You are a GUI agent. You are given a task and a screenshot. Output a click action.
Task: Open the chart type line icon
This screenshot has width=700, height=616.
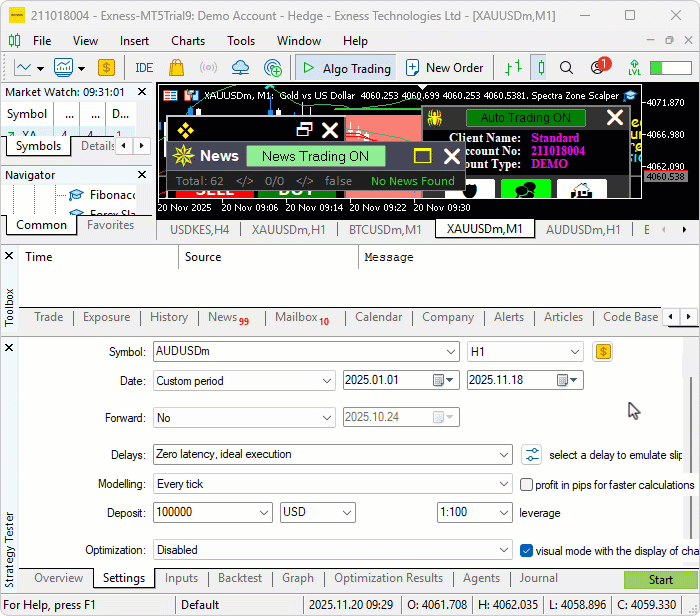tap(22, 68)
